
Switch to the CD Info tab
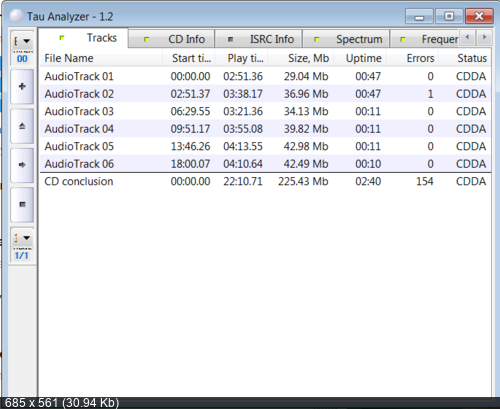(171, 39)
